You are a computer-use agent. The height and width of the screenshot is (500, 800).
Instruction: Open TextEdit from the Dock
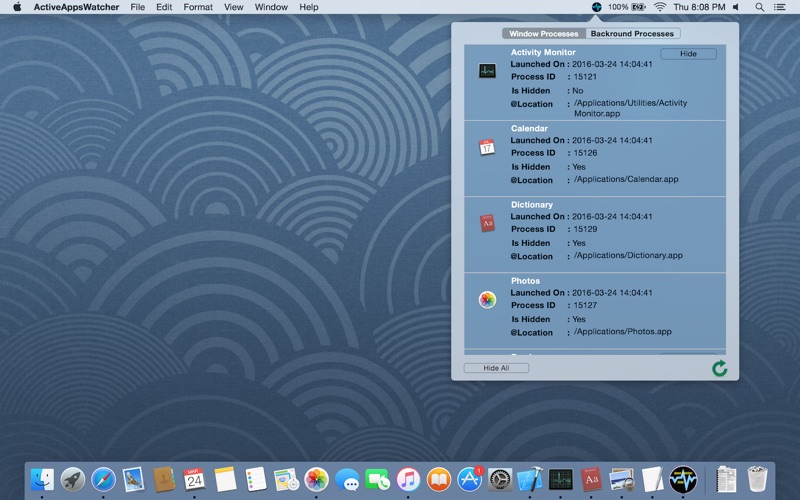click(x=652, y=480)
